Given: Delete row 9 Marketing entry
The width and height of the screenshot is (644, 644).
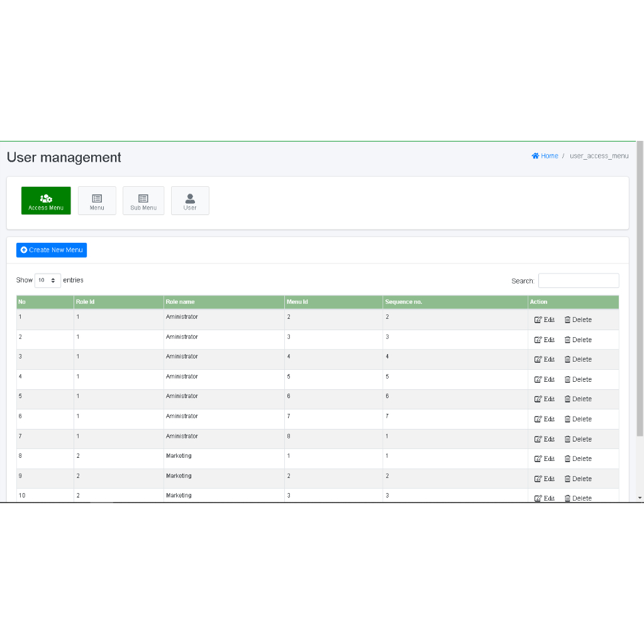Looking at the screenshot, I should [578, 479].
